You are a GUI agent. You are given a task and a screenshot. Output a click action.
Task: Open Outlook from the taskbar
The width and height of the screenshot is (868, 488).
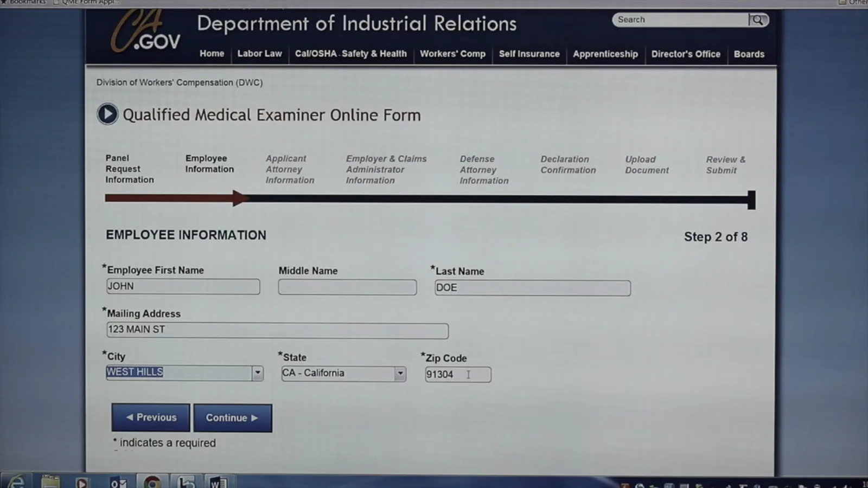[x=118, y=482]
